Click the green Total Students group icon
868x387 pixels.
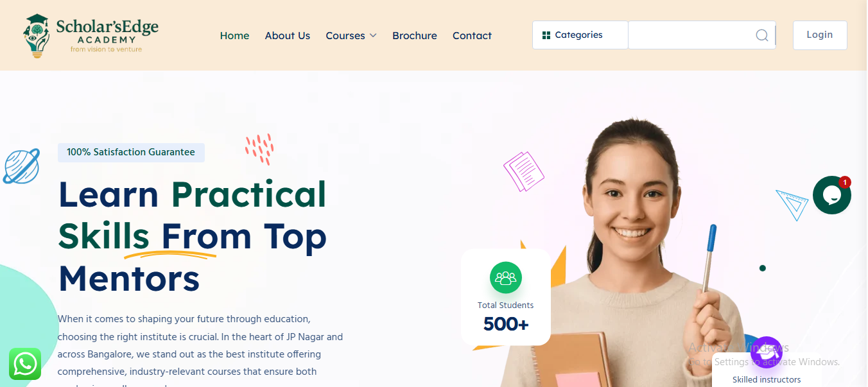(x=506, y=278)
